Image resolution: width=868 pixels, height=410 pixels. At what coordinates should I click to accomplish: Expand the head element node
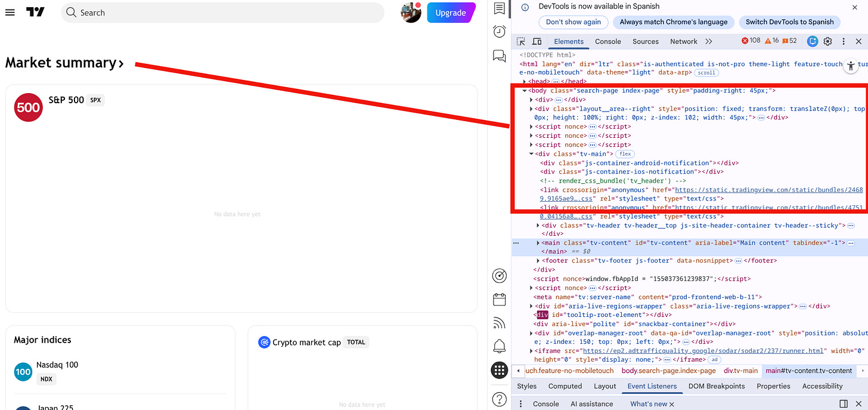525,82
